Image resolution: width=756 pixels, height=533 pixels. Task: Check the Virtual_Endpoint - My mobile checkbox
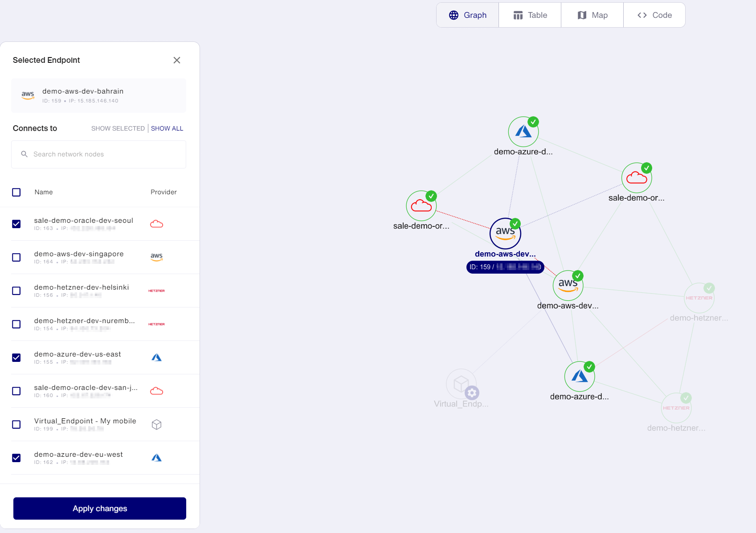(x=16, y=424)
